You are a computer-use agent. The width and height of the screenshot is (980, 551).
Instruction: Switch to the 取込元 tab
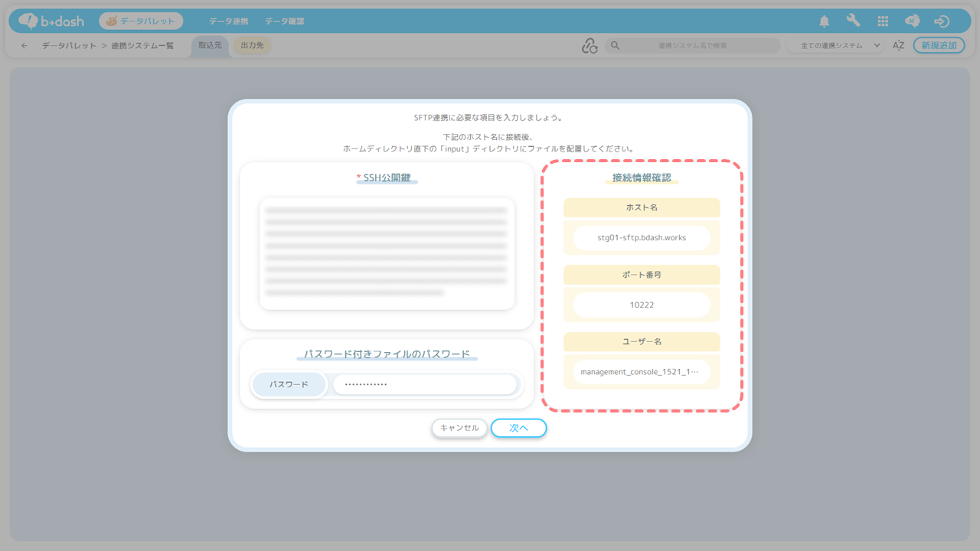[210, 46]
